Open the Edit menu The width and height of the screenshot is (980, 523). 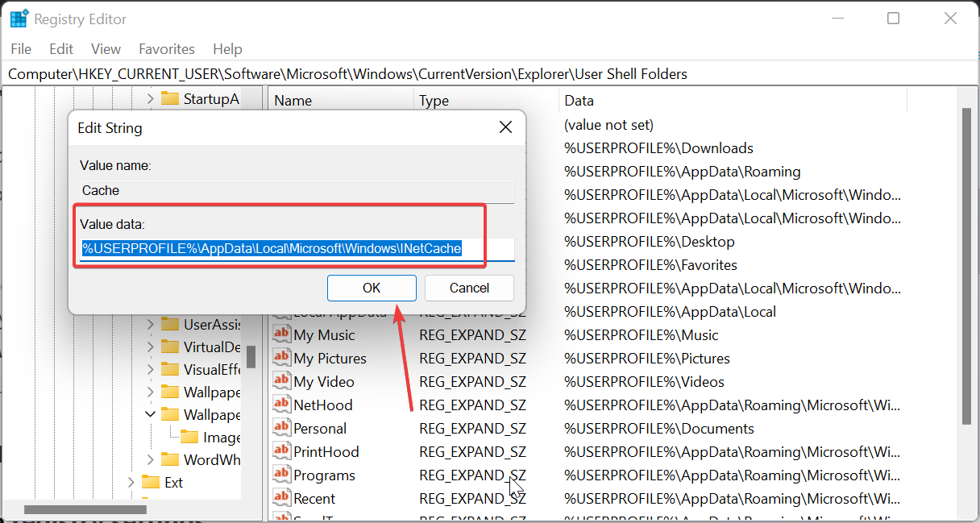[61, 49]
